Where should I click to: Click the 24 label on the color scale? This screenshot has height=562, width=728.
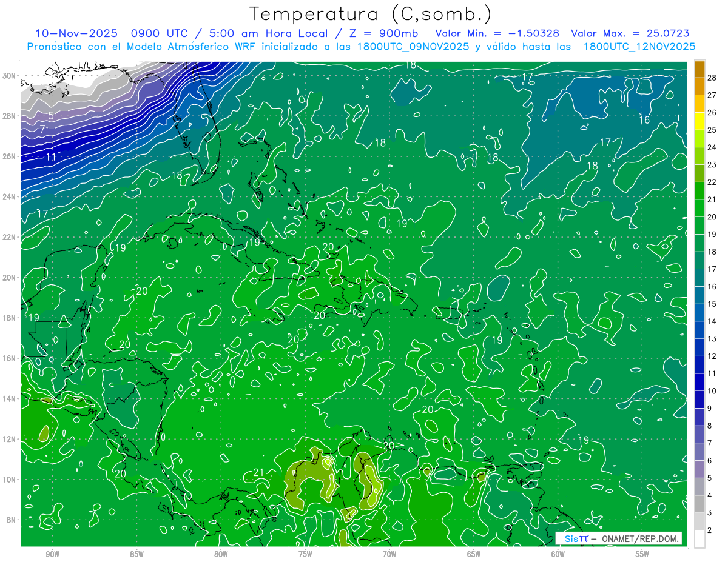pyautogui.click(x=712, y=147)
